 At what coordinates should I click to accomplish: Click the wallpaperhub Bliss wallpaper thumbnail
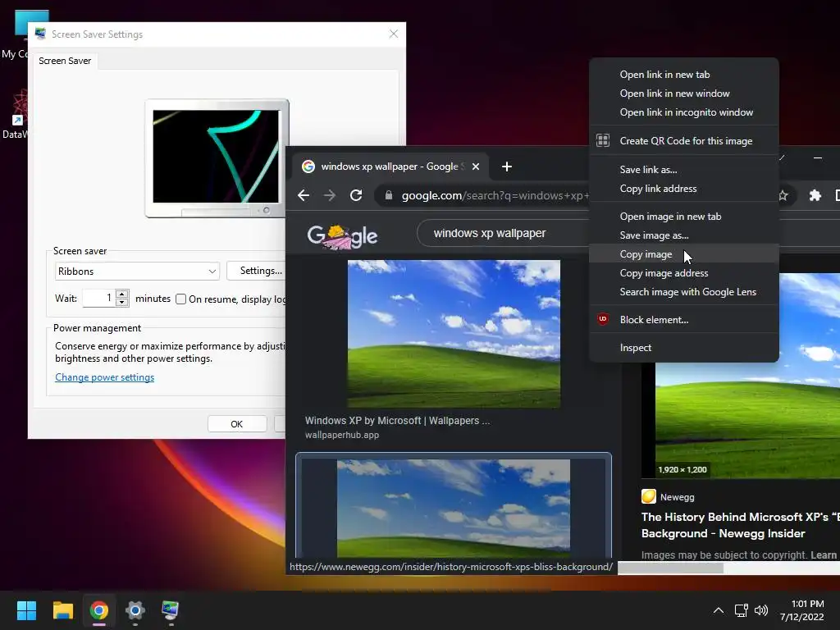click(454, 334)
